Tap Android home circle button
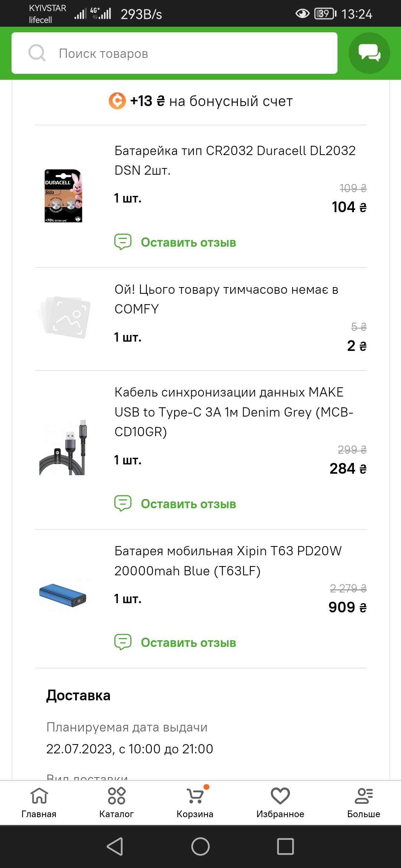The image size is (401, 868). (x=200, y=846)
